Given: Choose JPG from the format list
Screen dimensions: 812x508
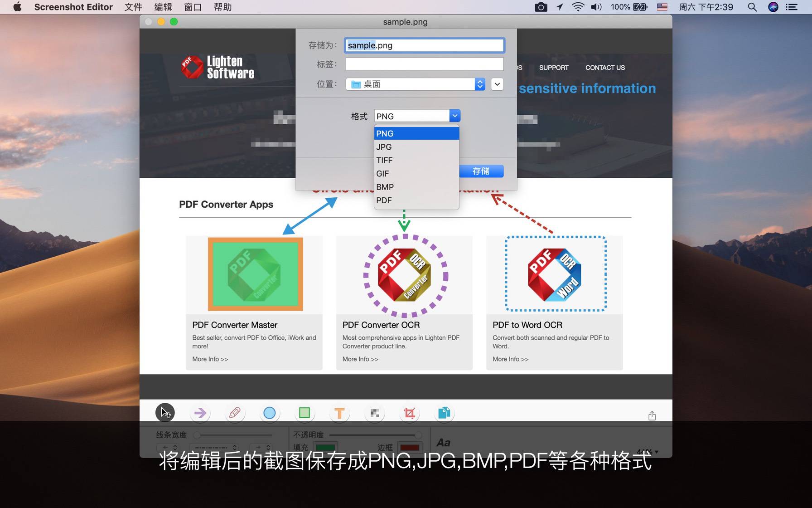Looking at the screenshot, I should [x=416, y=147].
